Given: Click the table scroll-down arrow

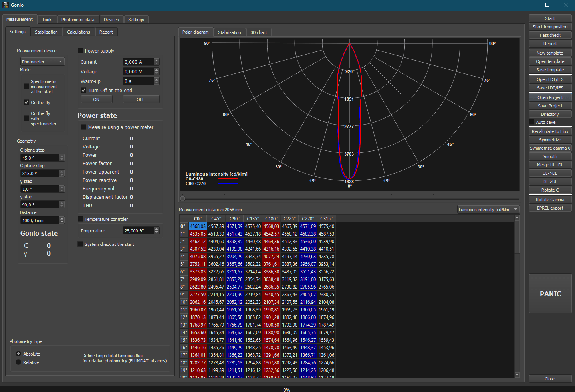Looking at the screenshot, I should 517,375.
